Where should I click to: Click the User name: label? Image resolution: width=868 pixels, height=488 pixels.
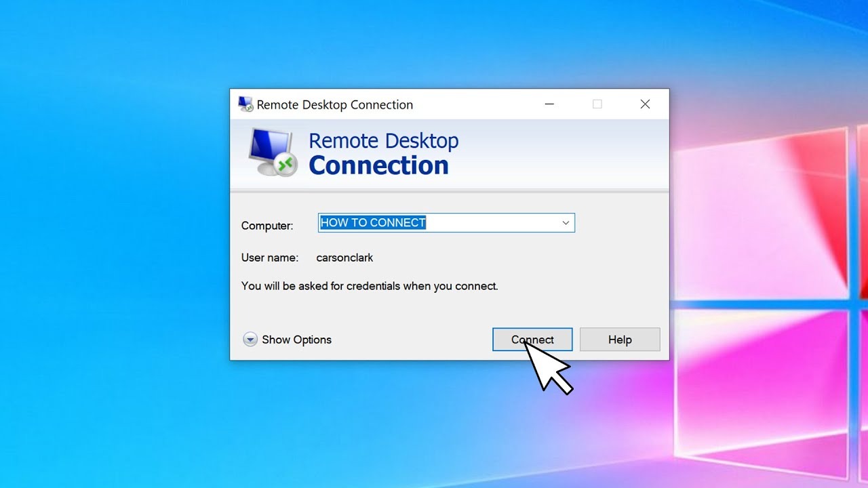point(269,258)
